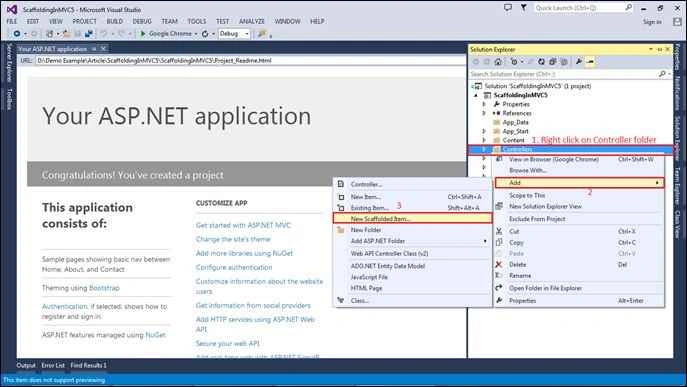Click the Class icon in Add submenu
This screenshot has width=687, height=387.
(x=341, y=300)
